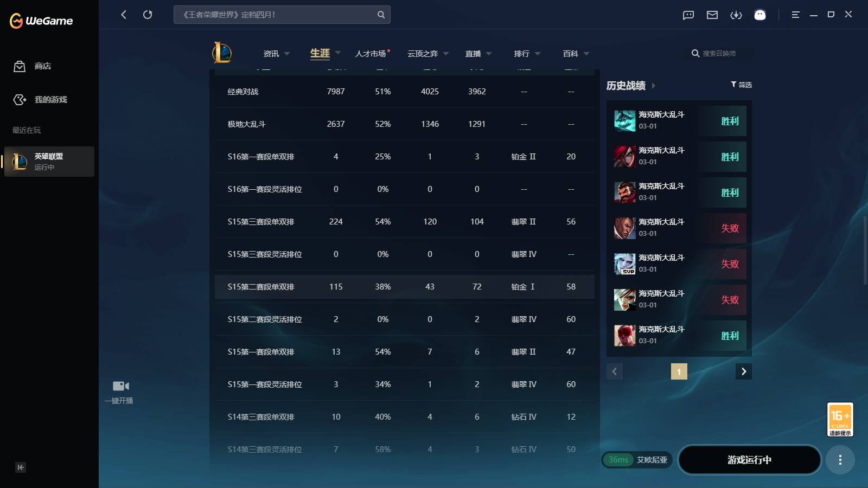Open 我的游戏 my games
This screenshot has height=488, width=868.
40,100
